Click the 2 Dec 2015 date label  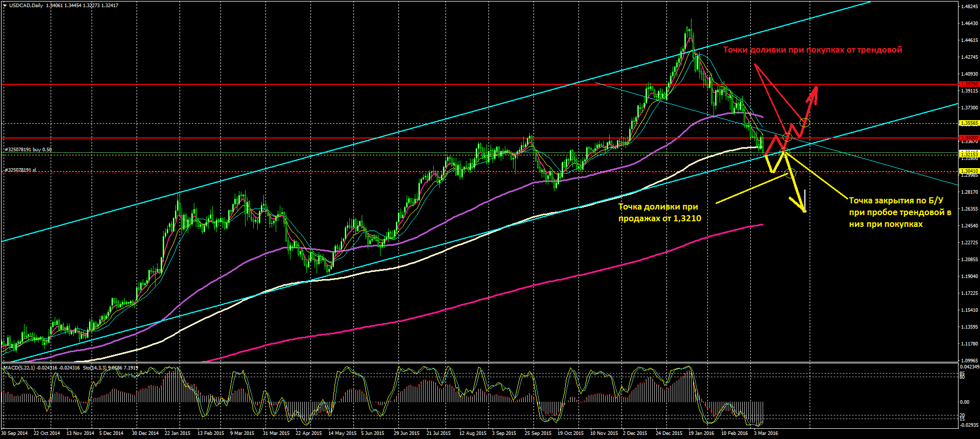click(x=635, y=433)
